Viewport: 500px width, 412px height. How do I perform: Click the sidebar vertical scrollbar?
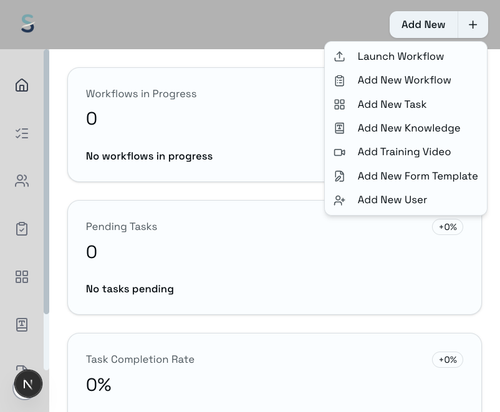[x=46, y=182]
